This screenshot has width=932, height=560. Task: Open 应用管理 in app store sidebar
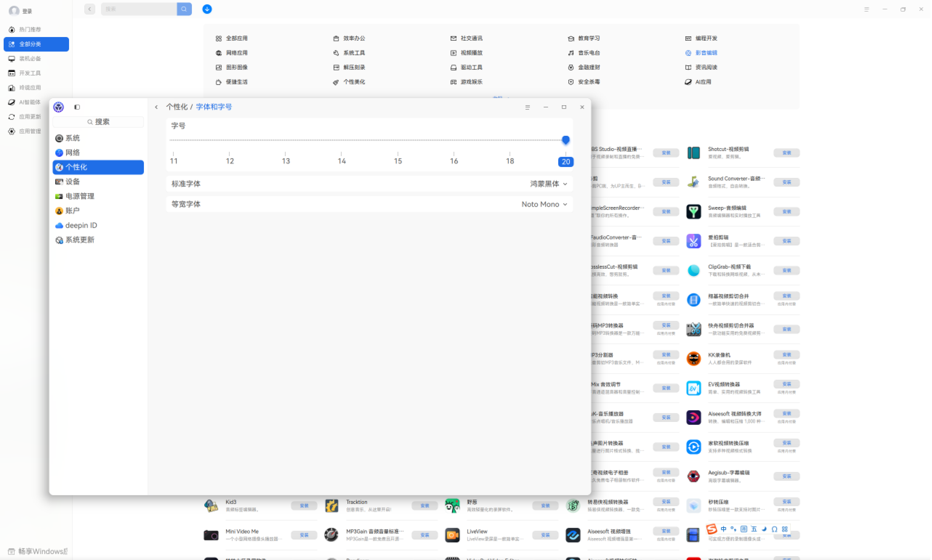point(36,131)
